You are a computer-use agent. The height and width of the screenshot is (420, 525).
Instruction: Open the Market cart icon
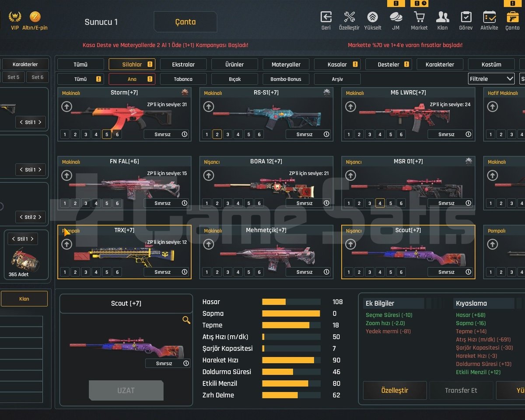tap(419, 17)
